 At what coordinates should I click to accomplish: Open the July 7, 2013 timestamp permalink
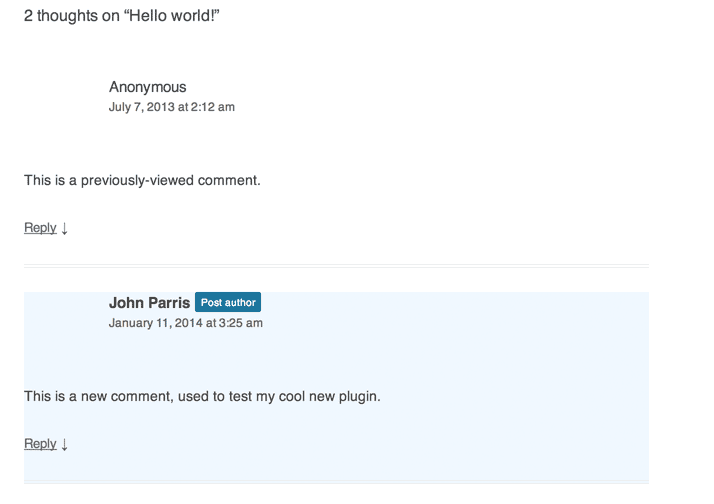172,107
